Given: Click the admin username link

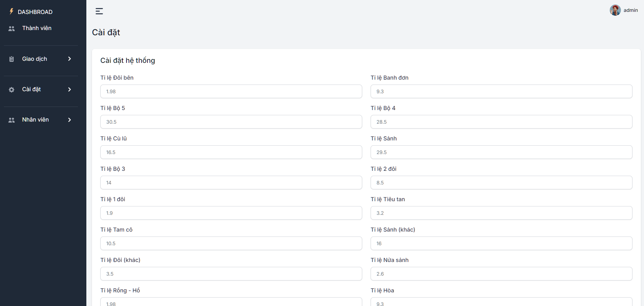Looking at the screenshot, I should [x=630, y=10].
